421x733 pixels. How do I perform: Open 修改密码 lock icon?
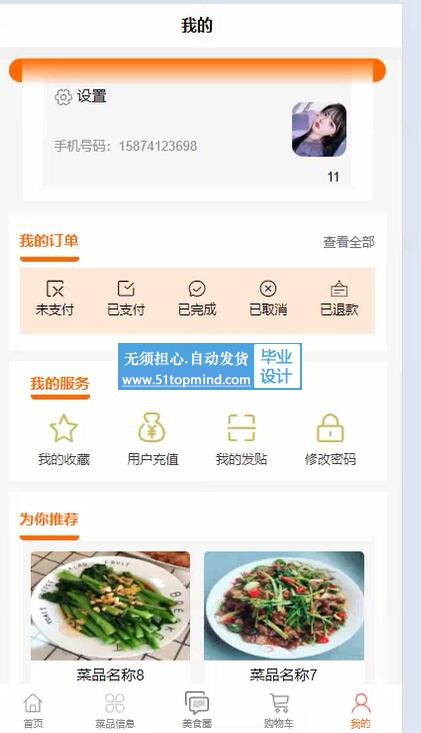click(x=330, y=428)
